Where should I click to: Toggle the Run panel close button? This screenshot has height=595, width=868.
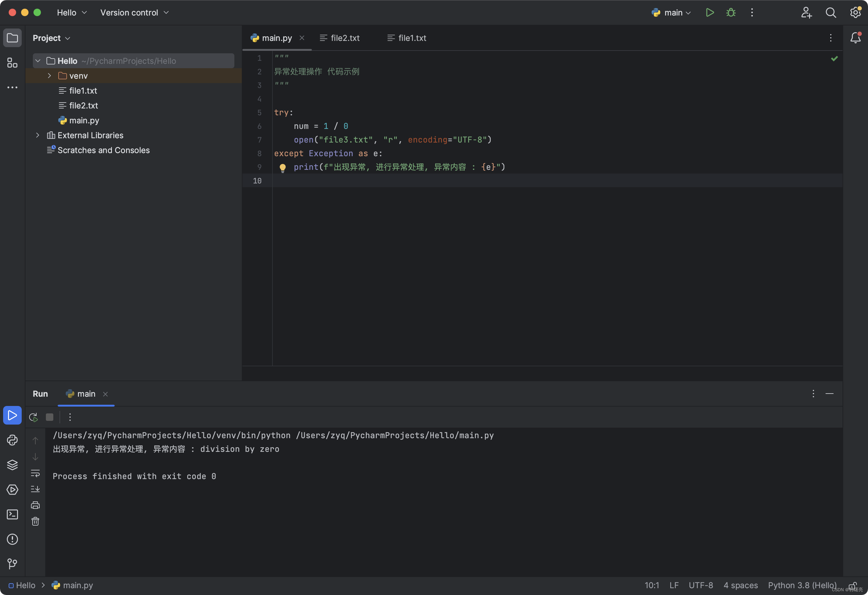coord(830,394)
